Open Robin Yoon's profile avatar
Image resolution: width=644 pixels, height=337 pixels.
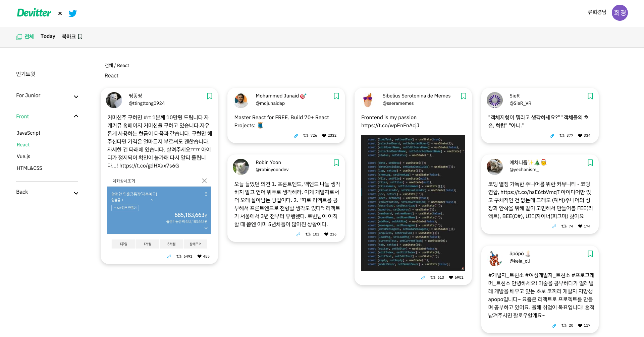pos(241,167)
